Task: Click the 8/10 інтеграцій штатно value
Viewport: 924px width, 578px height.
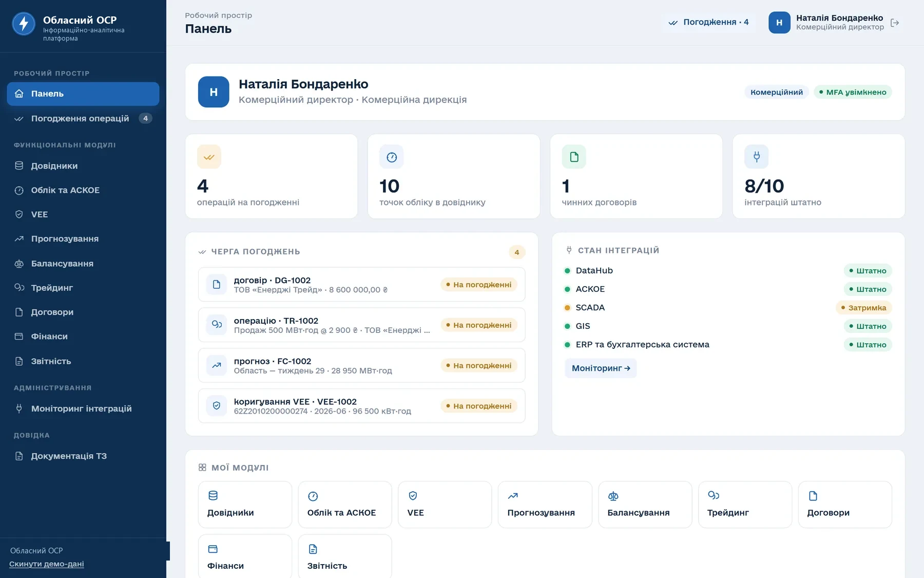Action: pyautogui.click(x=764, y=186)
